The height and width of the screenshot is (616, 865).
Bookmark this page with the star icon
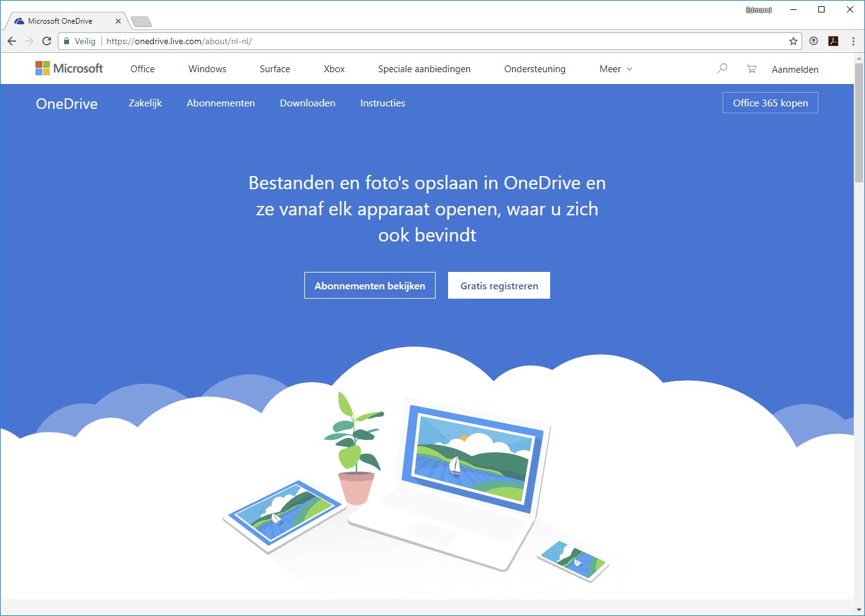click(x=793, y=41)
